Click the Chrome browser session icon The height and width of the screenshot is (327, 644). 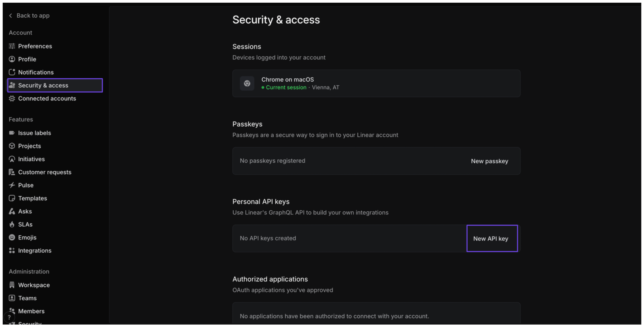click(247, 83)
